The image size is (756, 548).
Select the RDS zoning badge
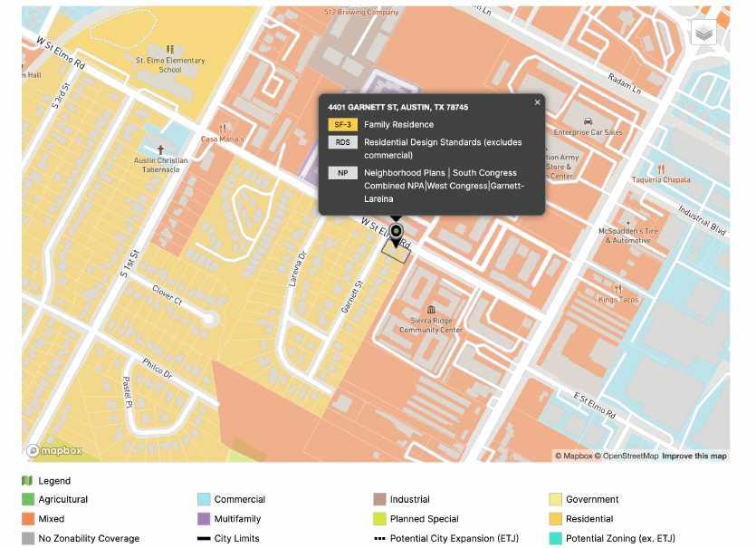coord(342,142)
